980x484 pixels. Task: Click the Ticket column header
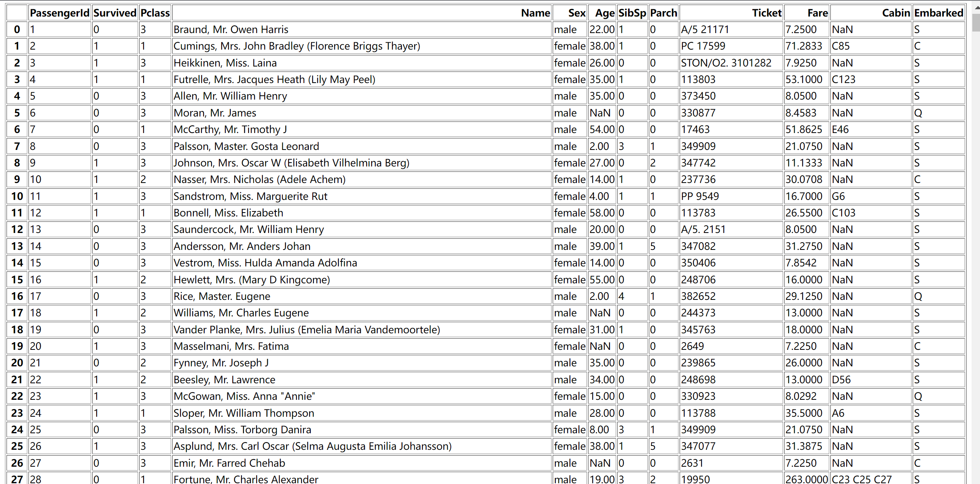tap(767, 13)
